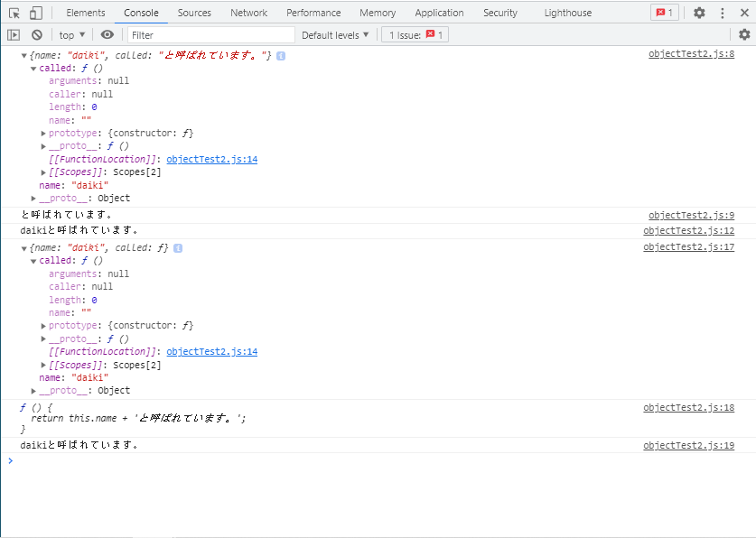The image size is (756, 538).
Task: Open the Security tab
Action: click(x=500, y=13)
